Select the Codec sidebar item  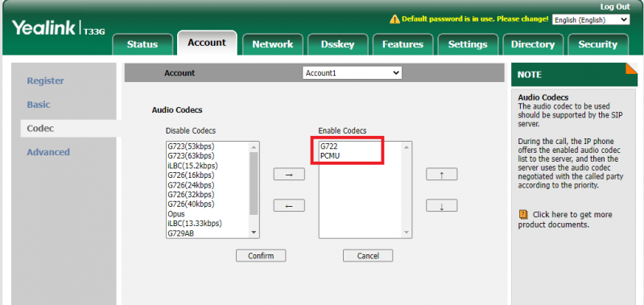(x=40, y=129)
